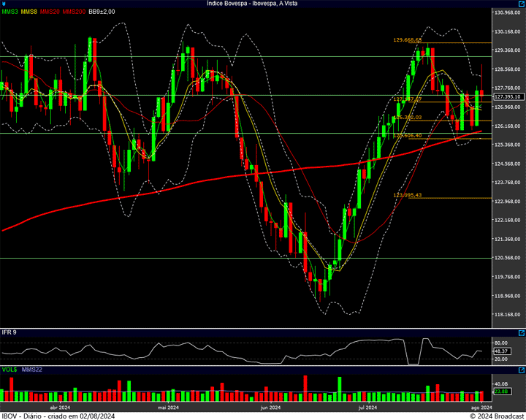526x420 pixels.
Task: Click the IFR 9 indicator title
Action: point(9,332)
